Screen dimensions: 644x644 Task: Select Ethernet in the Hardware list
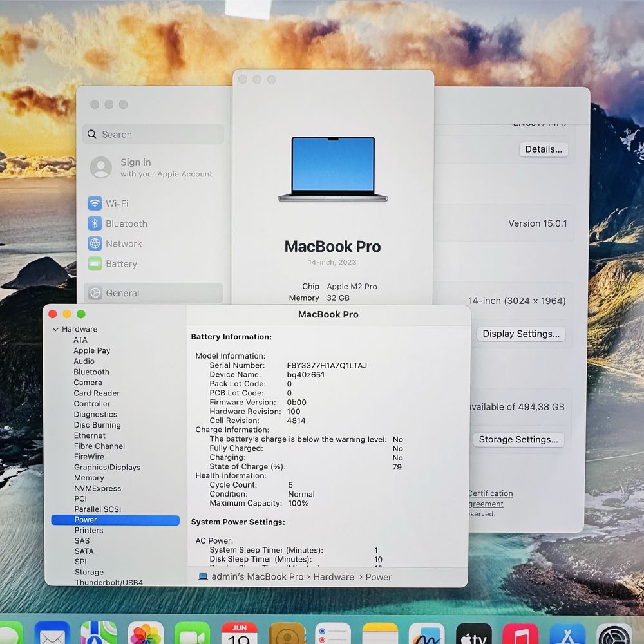point(90,435)
